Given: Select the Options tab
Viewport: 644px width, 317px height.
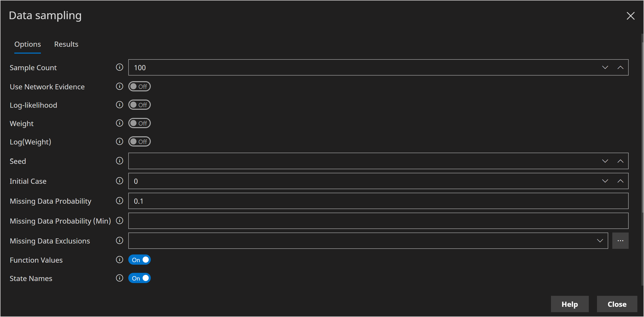Looking at the screenshot, I should point(27,44).
